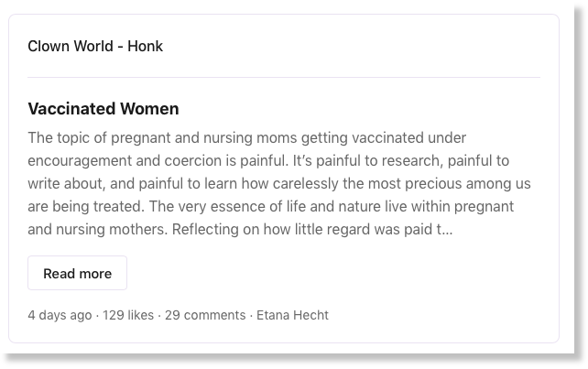Click the dot separator after '4 days ago'
Screen dimensions: 588x369
click(97, 316)
